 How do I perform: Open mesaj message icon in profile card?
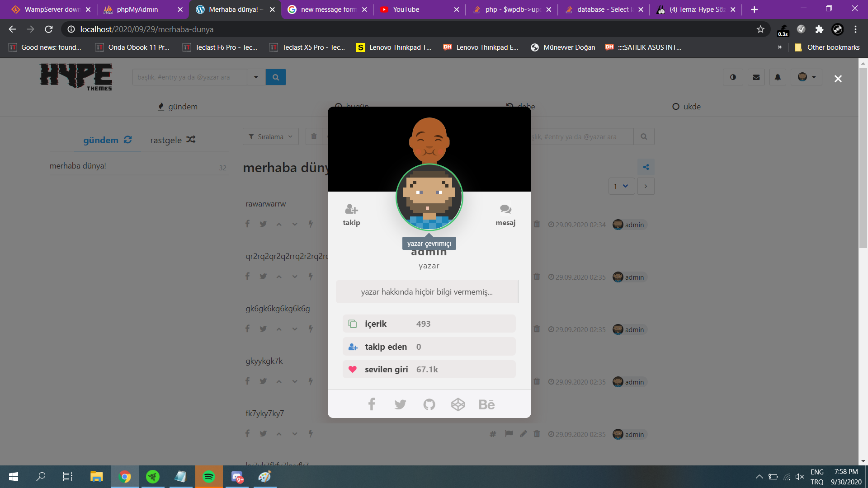pyautogui.click(x=505, y=209)
